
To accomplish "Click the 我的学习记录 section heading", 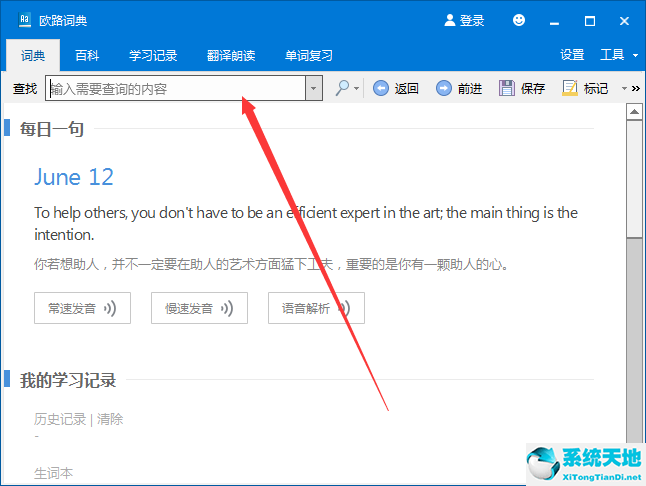I will [68, 380].
